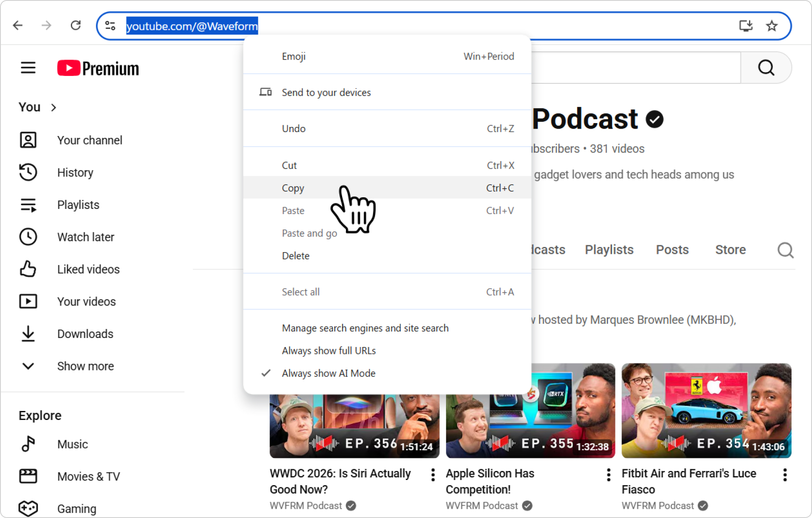Open more options for Fitbit Air video
The width and height of the screenshot is (812, 518).
785,475
